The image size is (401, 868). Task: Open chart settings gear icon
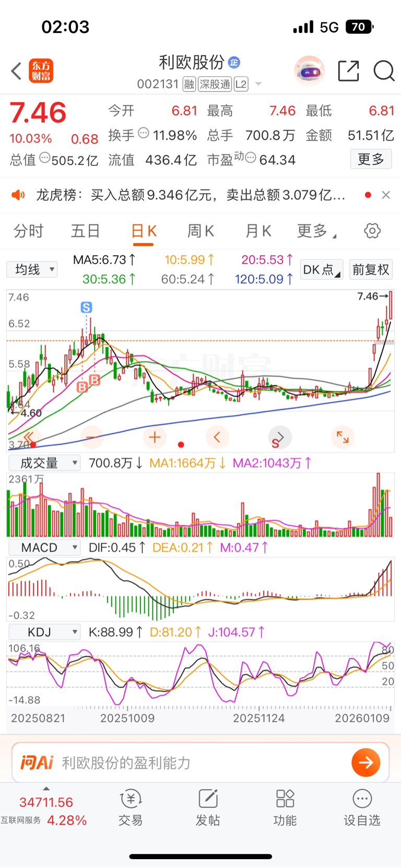tap(372, 231)
